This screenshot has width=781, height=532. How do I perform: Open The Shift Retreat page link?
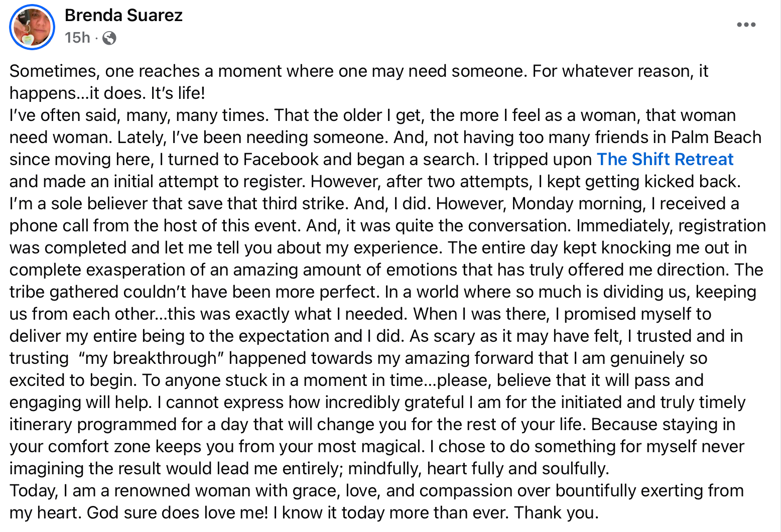665,159
